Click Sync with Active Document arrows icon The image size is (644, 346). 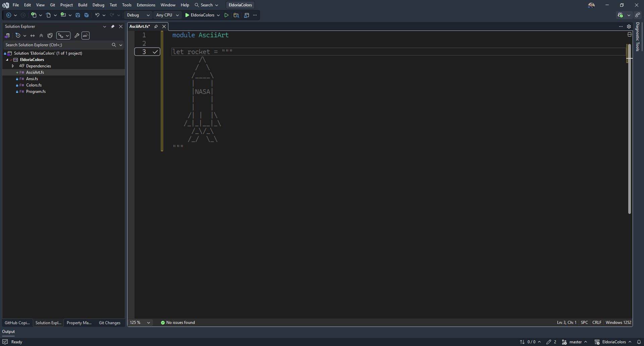point(33,36)
